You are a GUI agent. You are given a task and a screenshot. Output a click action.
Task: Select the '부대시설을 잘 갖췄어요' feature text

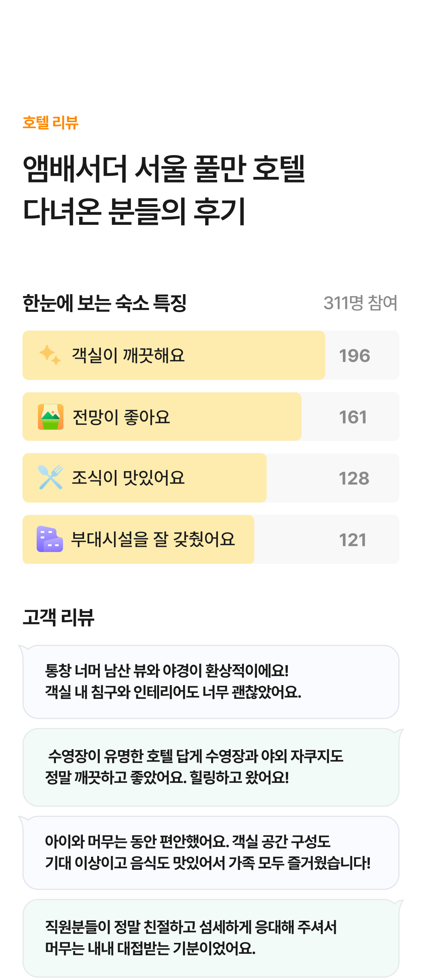click(x=153, y=539)
